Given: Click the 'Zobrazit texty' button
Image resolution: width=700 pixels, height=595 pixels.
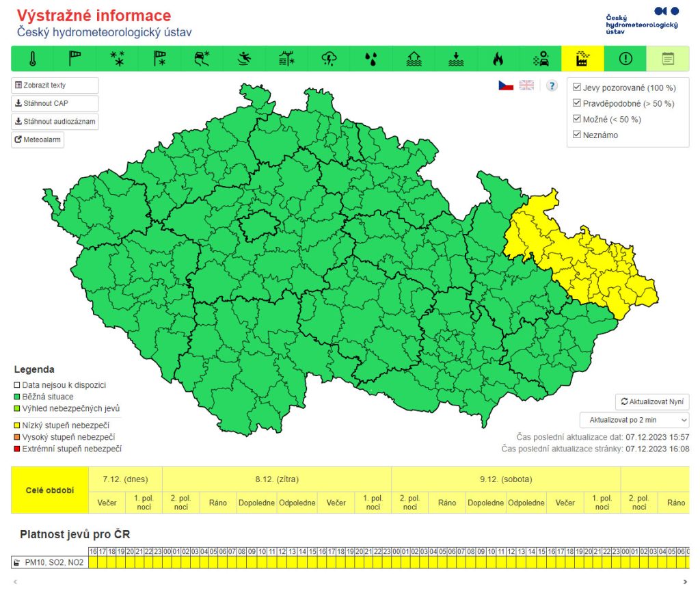Looking at the screenshot, I should click(x=55, y=85).
